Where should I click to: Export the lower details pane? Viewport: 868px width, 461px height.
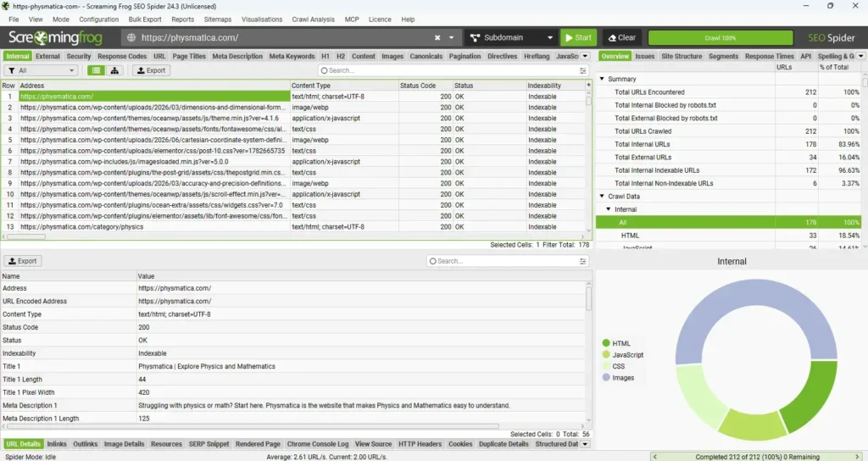(x=23, y=261)
